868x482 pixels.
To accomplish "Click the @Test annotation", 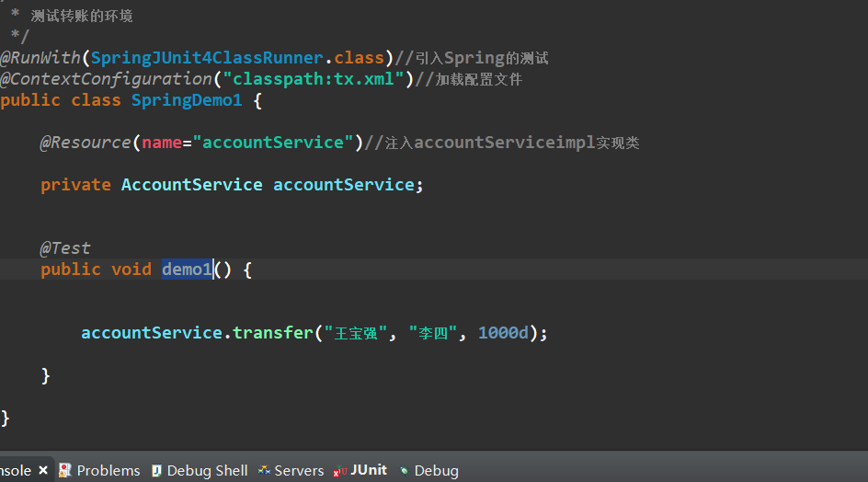I will coord(65,248).
